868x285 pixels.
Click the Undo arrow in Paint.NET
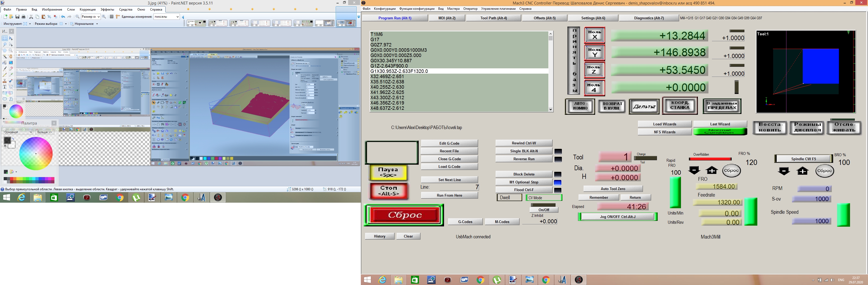[x=63, y=16]
